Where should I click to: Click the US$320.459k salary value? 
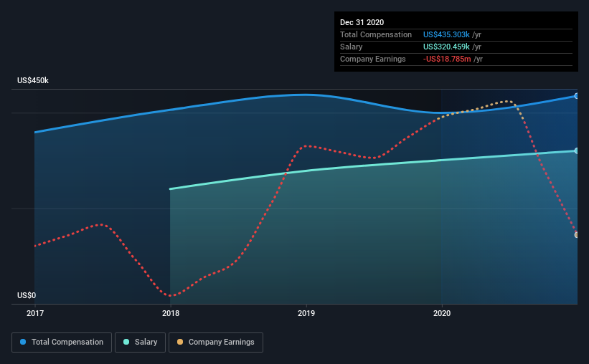click(446, 47)
